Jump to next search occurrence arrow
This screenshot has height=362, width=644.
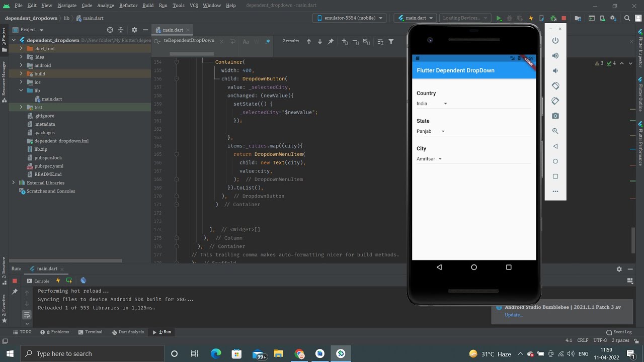tap(320, 41)
